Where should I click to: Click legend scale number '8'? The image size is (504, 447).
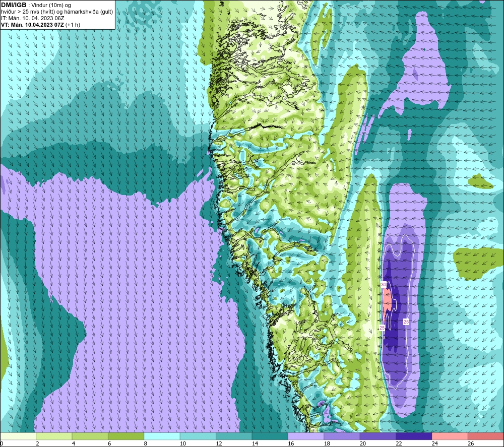[146, 443]
